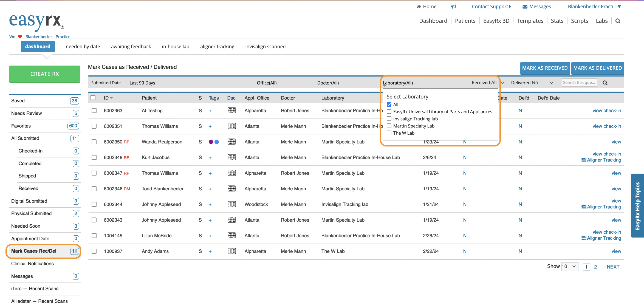Select row checkbox for Wanda Realperson
The height and width of the screenshot is (305, 644).
[x=94, y=142]
